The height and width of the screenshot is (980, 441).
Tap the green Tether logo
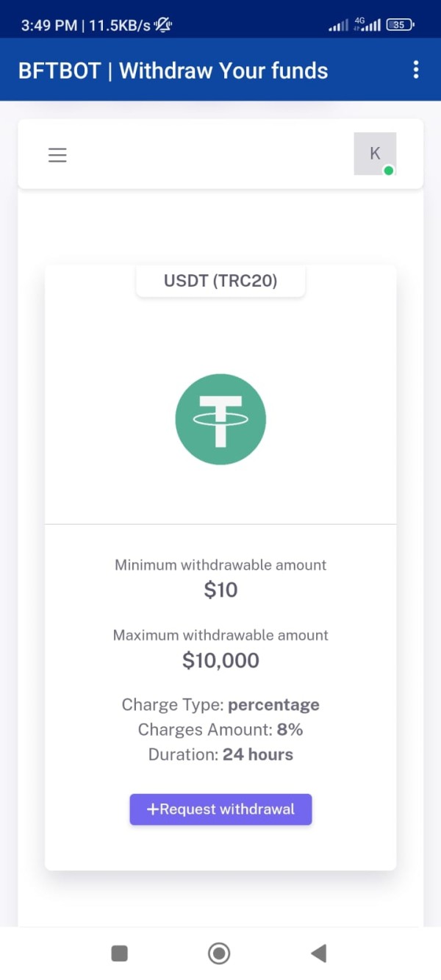(220, 419)
